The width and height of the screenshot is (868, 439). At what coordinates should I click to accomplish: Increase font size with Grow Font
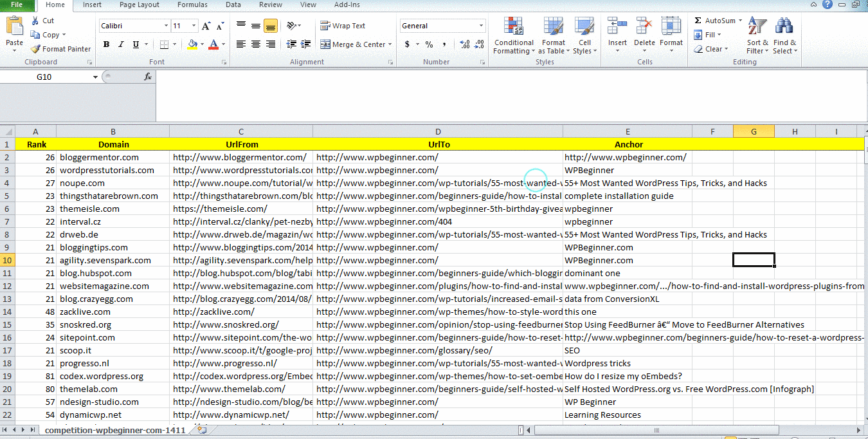point(206,26)
